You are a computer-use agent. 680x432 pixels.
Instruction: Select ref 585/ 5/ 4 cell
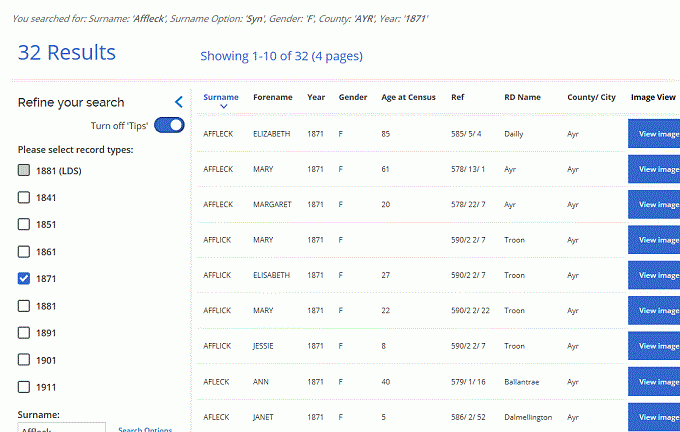click(466, 134)
